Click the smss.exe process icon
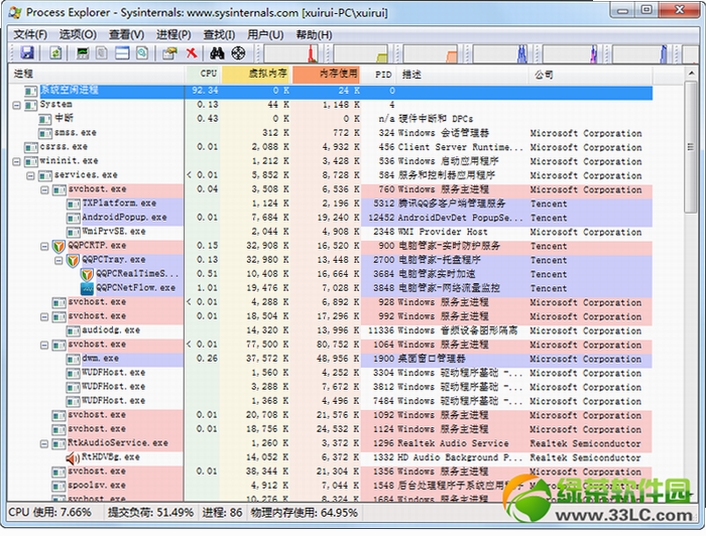Image resolution: width=706 pixels, height=536 pixels. (45, 133)
